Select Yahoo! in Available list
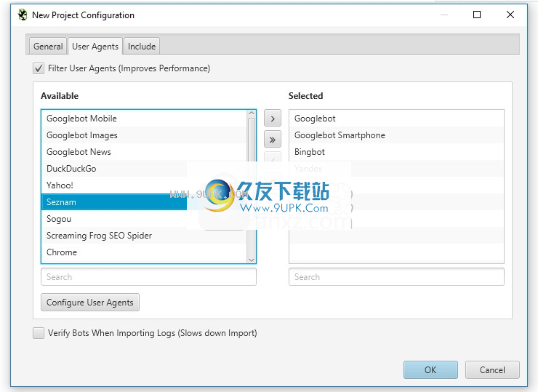 (144, 185)
